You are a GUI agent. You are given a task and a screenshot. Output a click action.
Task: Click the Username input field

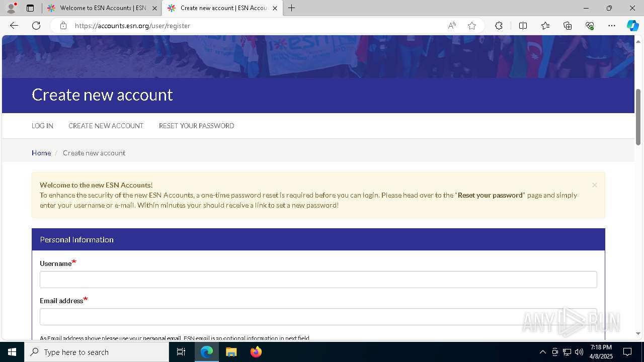tap(318, 280)
